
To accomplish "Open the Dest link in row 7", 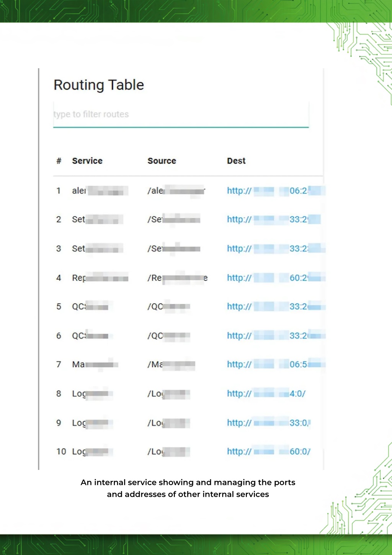I will 276,365.
